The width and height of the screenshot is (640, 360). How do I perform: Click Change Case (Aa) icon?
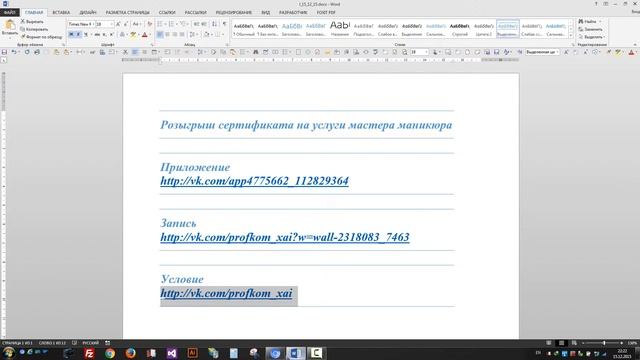pyautogui.click(x=136, y=24)
